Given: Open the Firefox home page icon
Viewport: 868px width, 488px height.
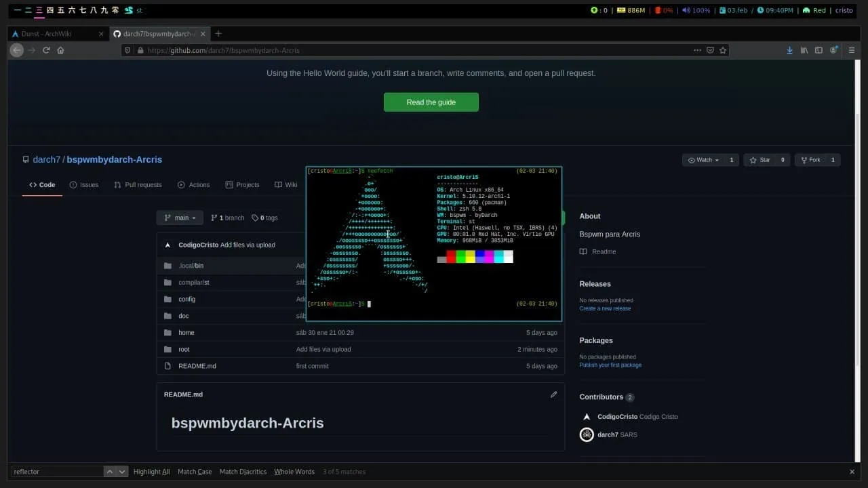Looking at the screenshot, I should (60, 50).
